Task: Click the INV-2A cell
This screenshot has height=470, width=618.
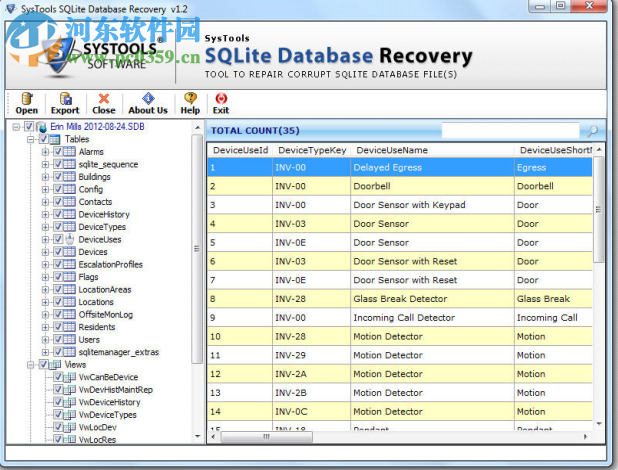Action: pyautogui.click(x=311, y=374)
